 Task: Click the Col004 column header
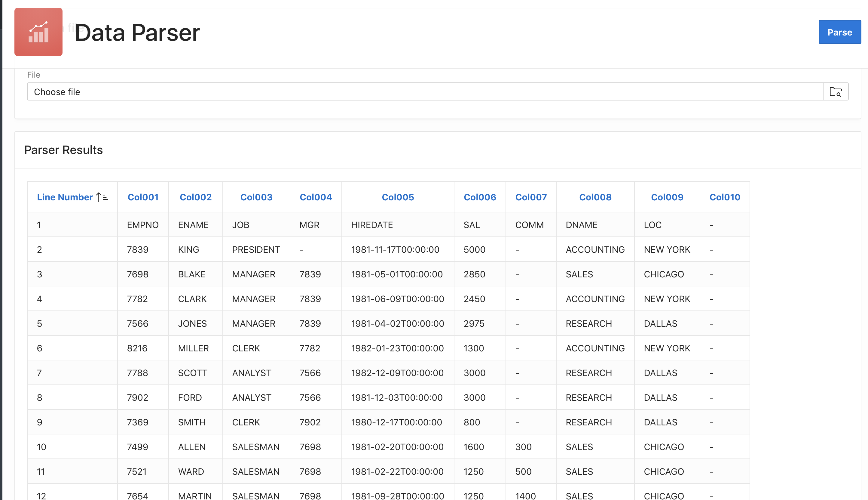pos(316,197)
